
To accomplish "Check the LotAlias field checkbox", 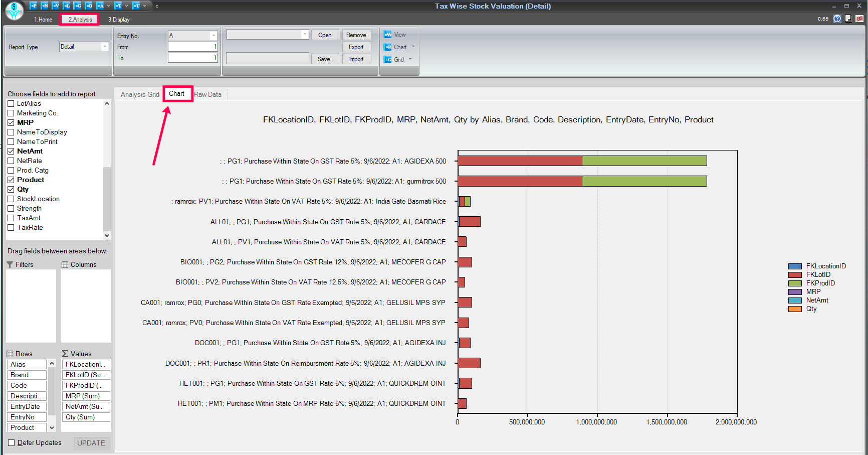I will 11,103.
